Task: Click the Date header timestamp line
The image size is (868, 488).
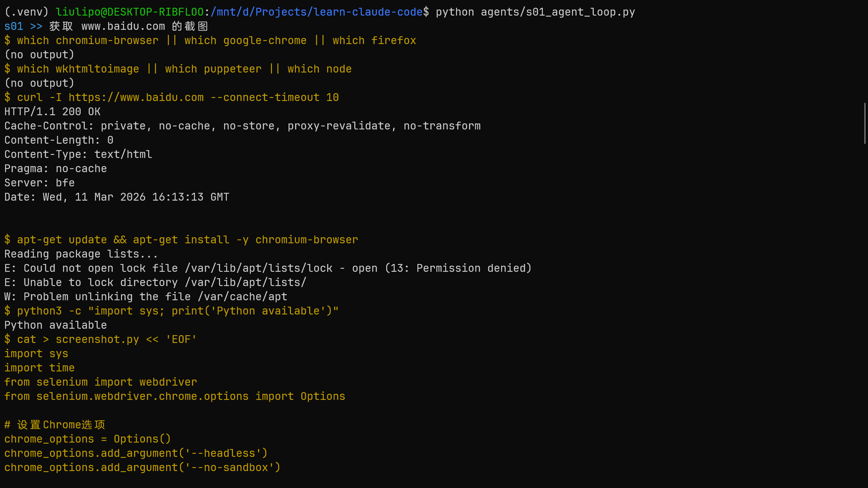Action: click(x=117, y=197)
